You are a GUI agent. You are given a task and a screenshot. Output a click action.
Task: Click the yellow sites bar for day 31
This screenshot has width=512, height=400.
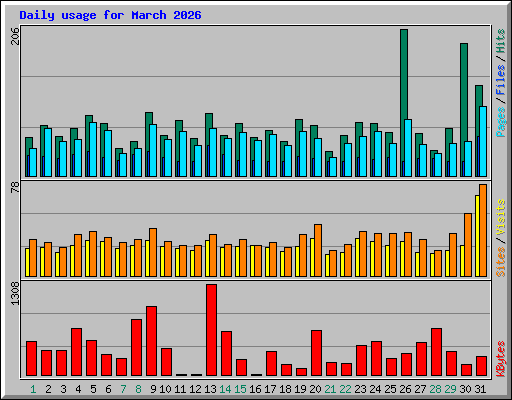[477, 236]
